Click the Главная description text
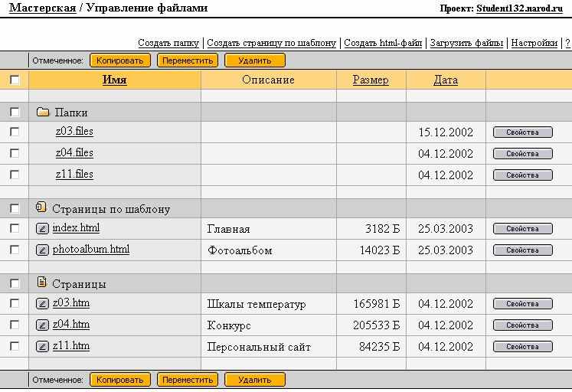Screen dimensions: 572x392 coord(228,230)
